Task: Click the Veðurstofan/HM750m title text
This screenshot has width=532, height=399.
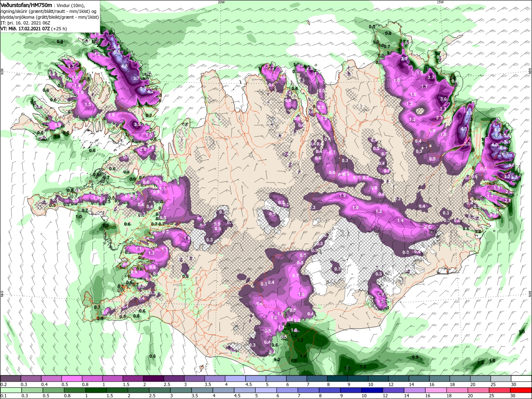Action: tap(26, 5)
